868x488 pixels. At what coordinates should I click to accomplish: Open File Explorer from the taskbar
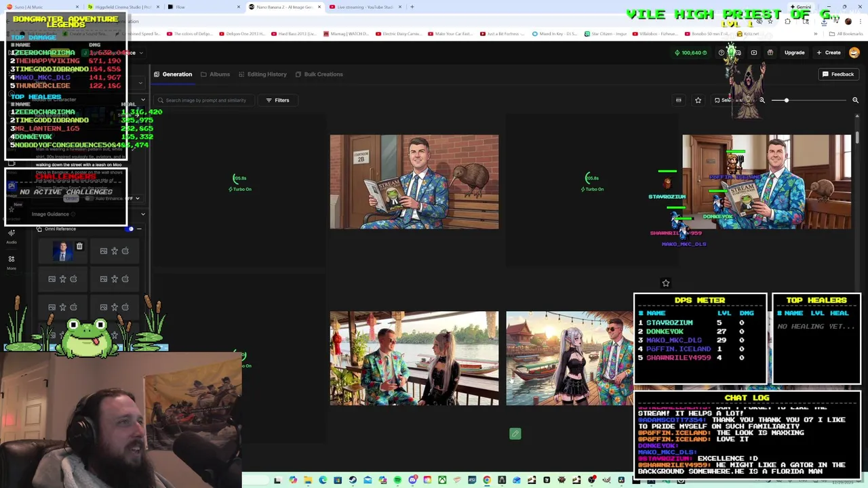[308, 480]
